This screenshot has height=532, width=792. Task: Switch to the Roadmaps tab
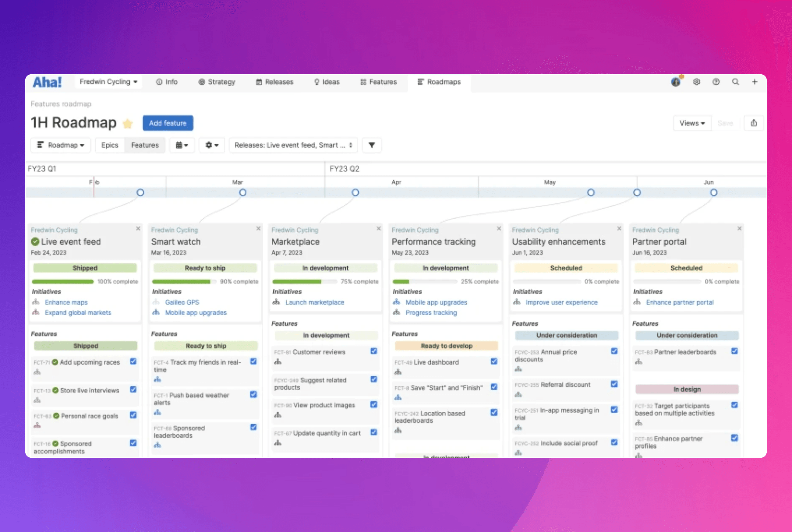tap(440, 82)
